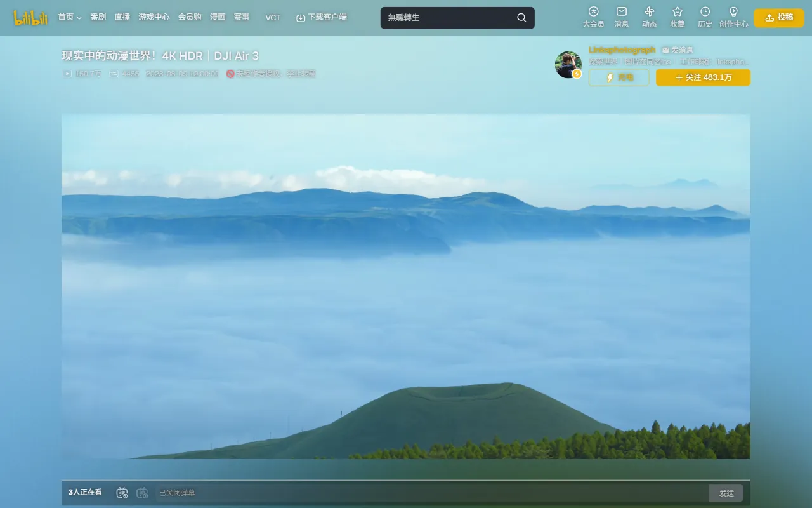Open danmaku settings icon next to the toggle
Viewport: 812px width, 508px height.
(x=142, y=493)
